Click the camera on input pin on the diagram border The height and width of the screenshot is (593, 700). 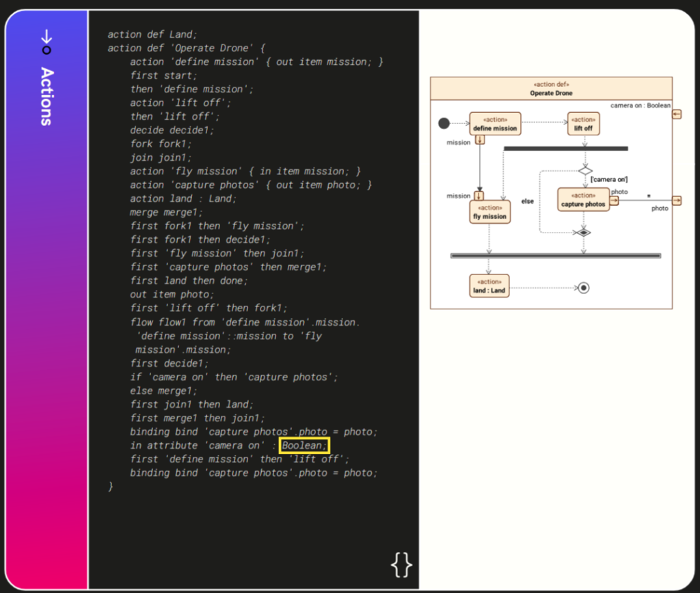pos(676,114)
